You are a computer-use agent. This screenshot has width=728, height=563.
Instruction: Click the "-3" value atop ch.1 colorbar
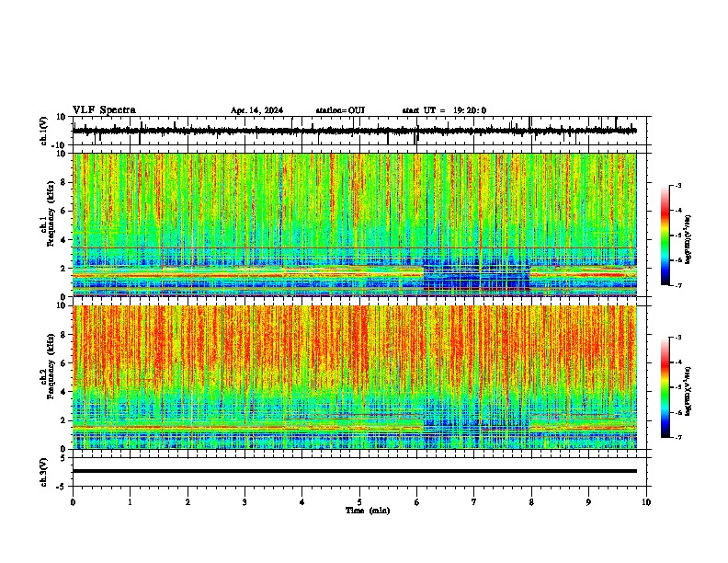click(x=677, y=185)
